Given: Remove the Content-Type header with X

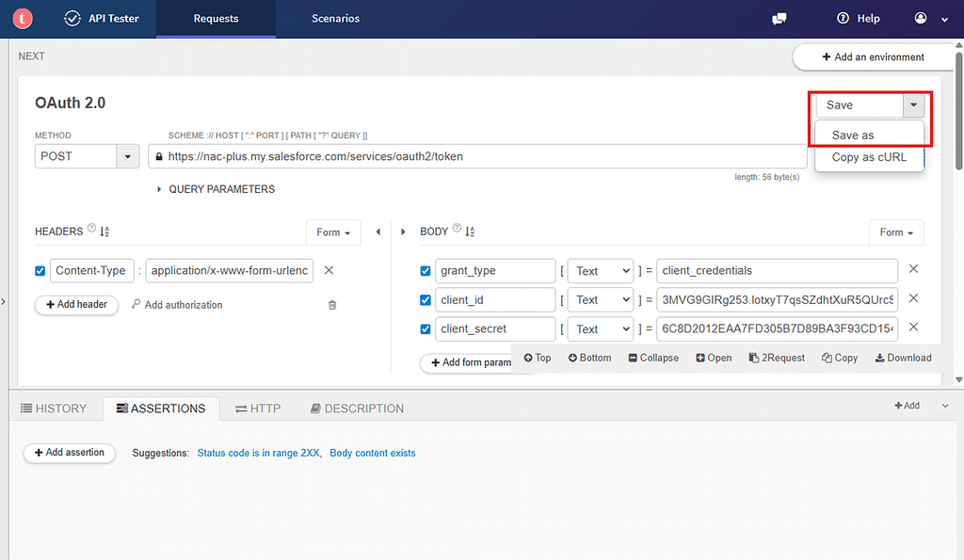Looking at the screenshot, I should pyautogui.click(x=329, y=270).
